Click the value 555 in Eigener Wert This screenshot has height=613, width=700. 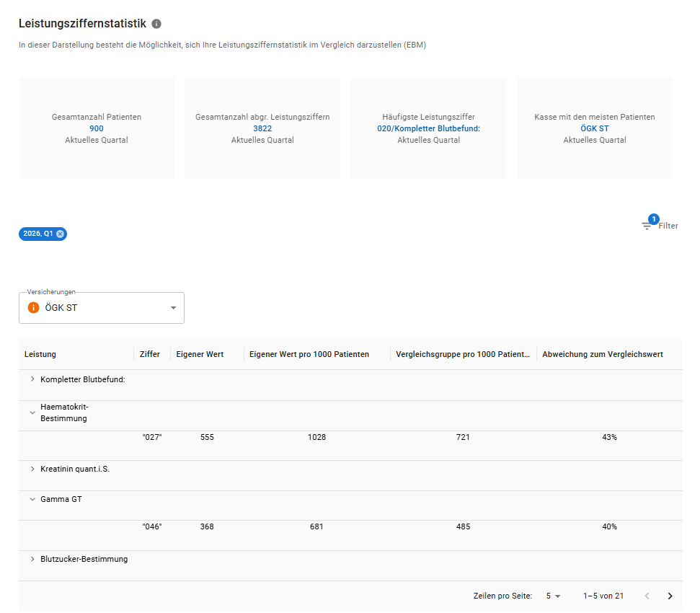pos(207,437)
